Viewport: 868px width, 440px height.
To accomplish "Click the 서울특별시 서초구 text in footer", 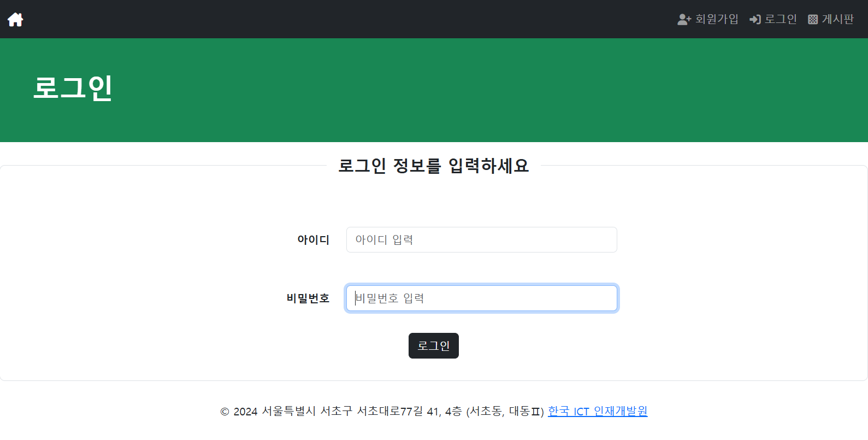I will pyautogui.click(x=307, y=411).
